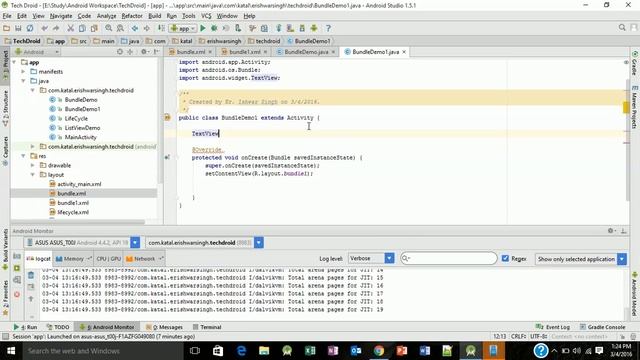
Task: Click the techdroid breadcrumb folder
Action: [264, 41]
